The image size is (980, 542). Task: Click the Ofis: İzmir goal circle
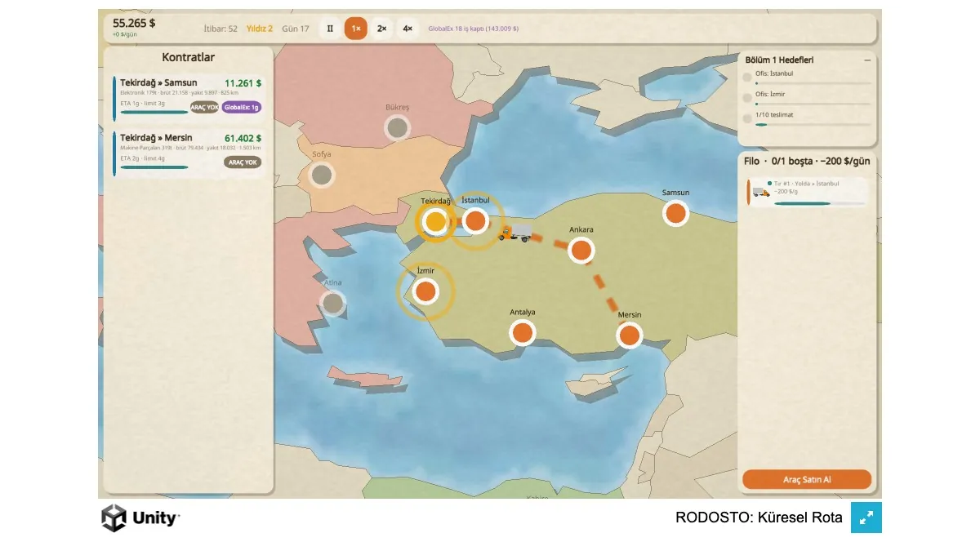point(747,98)
